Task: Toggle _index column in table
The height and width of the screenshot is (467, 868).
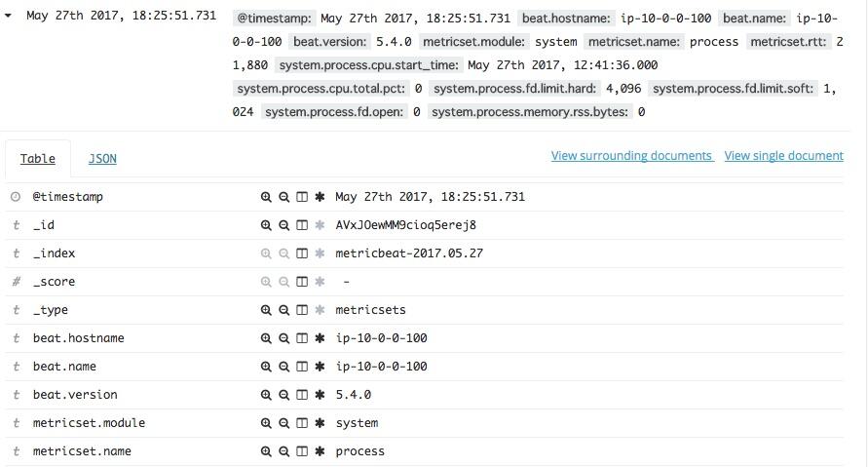Action: pyautogui.click(x=302, y=253)
